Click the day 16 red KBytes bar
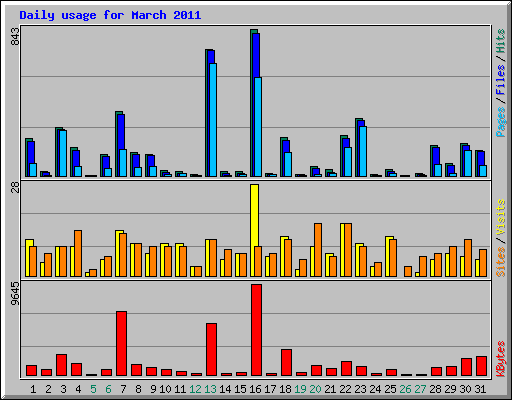 [256, 330]
